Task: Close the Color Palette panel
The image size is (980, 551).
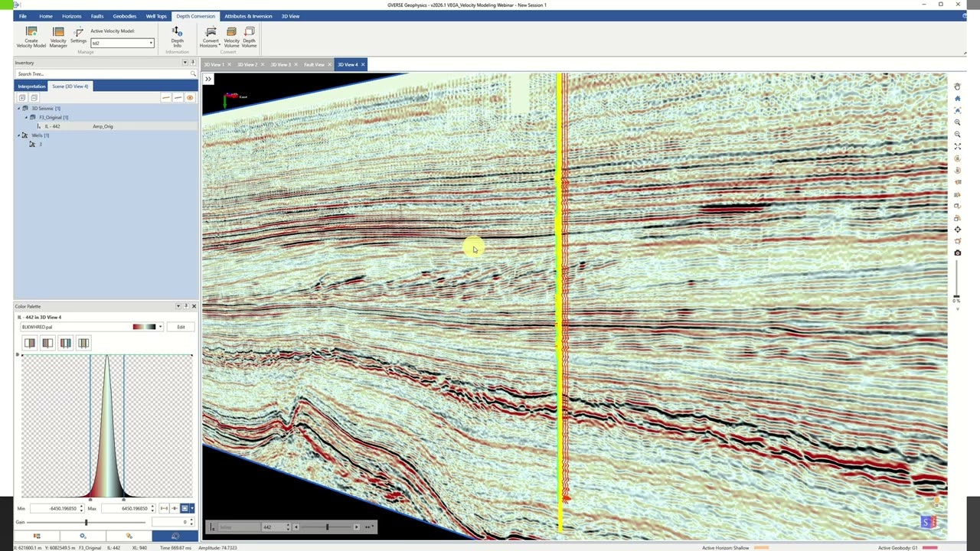Action: click(x=193, y=306)
